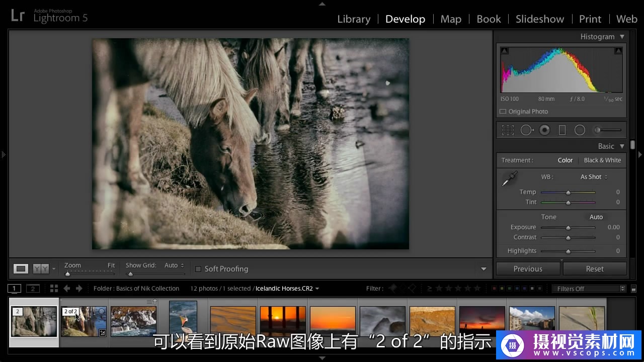The image size is (644, 362).
Task: Click the go back arrow above filmstrip
Action: [x=66, y=289]
